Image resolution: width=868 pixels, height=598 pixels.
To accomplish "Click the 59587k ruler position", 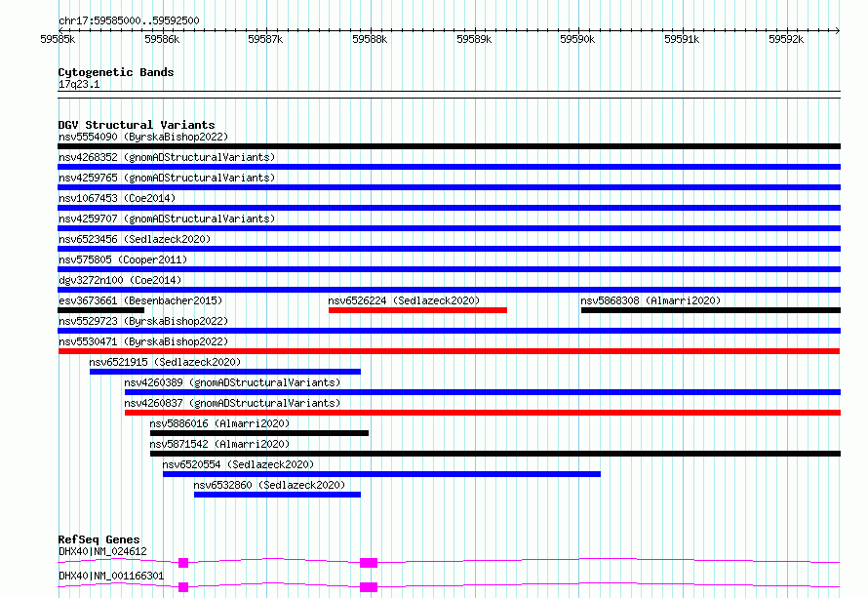I will pos(265,39).
